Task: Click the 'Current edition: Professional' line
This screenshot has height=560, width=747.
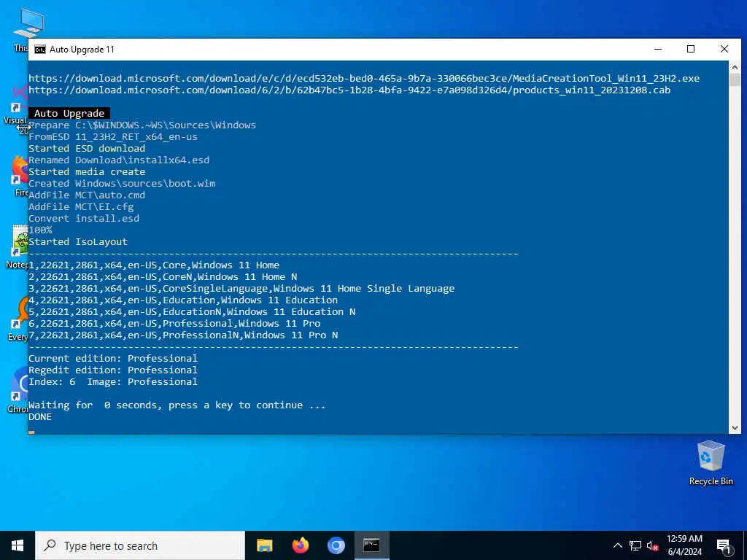Action: tap(113, 358)
